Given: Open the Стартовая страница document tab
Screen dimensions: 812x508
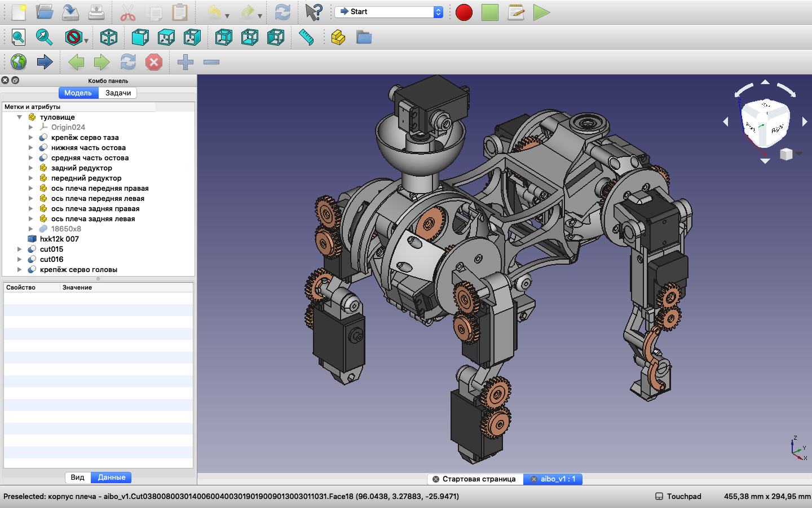Looking at the screenshot, I should tap(478, 479).
